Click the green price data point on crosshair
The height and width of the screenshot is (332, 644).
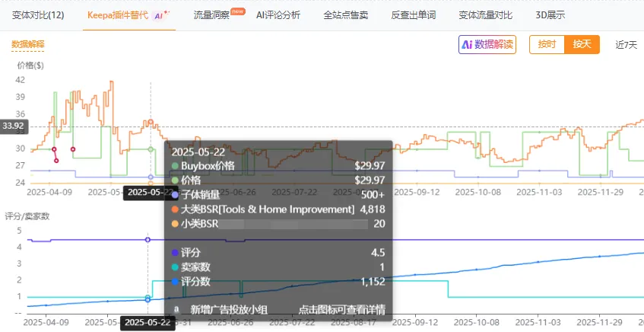[x=151, y=149]
